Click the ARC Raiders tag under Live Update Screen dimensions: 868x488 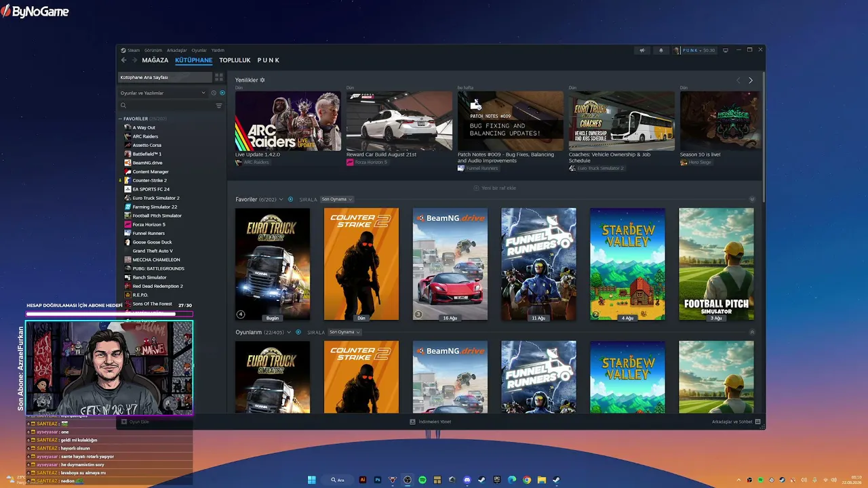point(252,163)
